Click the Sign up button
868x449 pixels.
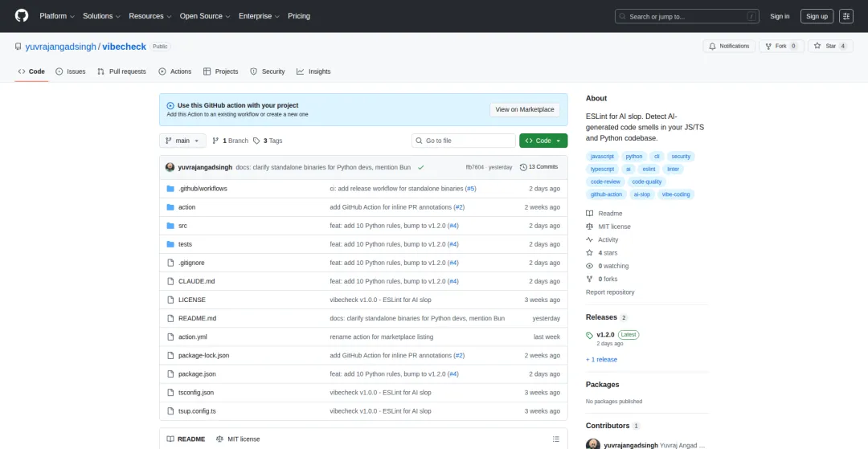pyautogui.click(x=817, y=16)
